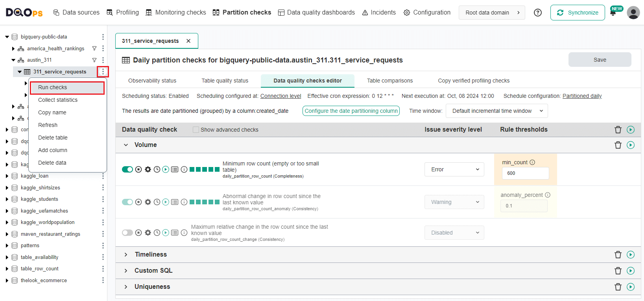This screenshot has width=644, height=301.
Task: Toggle Abnormal change in row count check
Action: 127,202
